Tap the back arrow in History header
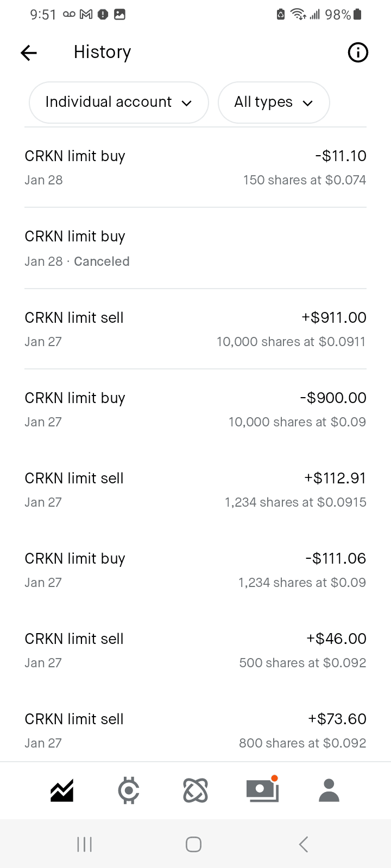This screenshot has height=868, width=391. click(x=29, y=53)
